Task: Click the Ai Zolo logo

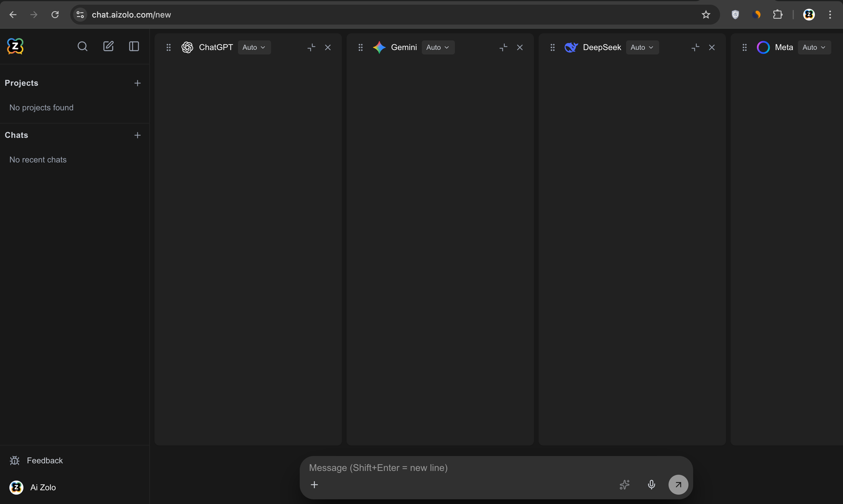Action: tap(15, 46)
